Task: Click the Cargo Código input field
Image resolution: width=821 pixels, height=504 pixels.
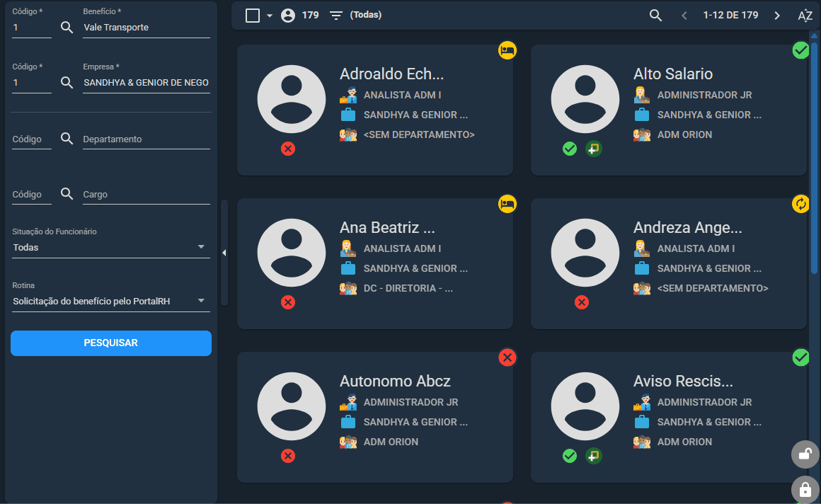Action: click(32, 195)
